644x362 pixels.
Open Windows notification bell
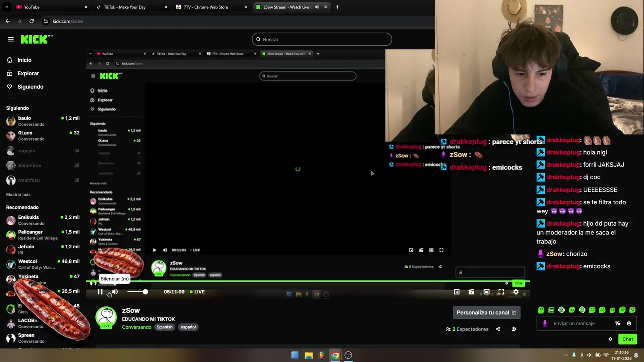click(636, 355)
